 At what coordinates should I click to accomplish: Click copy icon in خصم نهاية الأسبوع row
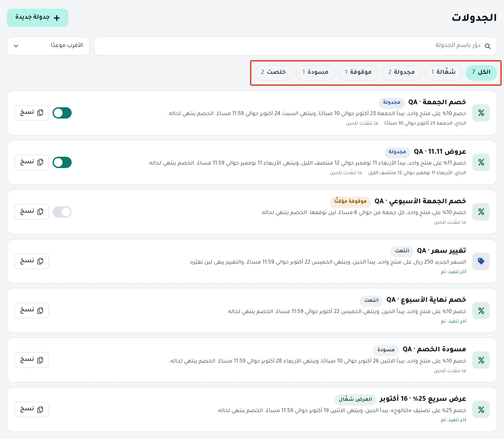click(40, 310)
